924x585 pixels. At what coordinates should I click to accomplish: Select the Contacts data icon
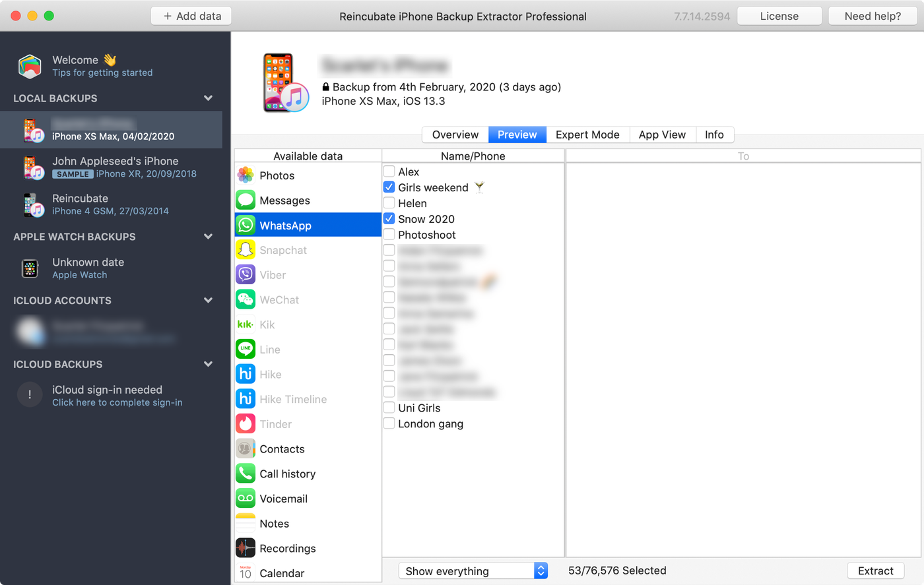coord(245,448)
